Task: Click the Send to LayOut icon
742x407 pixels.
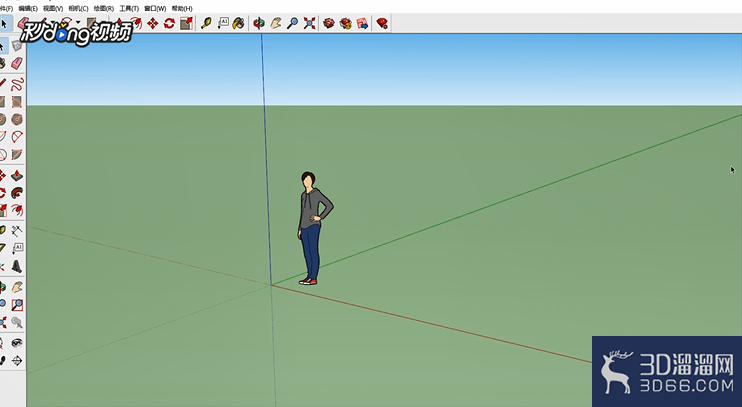Action: tap(363, 23)
